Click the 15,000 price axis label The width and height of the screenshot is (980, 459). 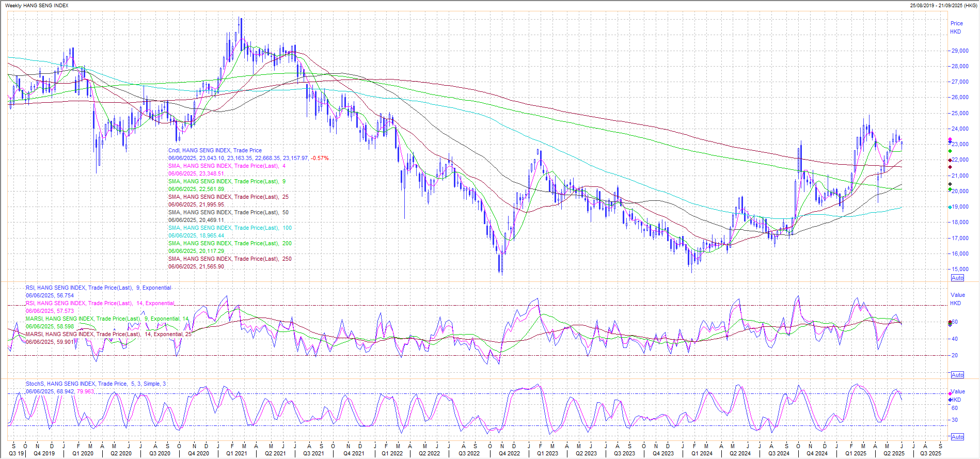pyautogui.click(x=960, y=269)
